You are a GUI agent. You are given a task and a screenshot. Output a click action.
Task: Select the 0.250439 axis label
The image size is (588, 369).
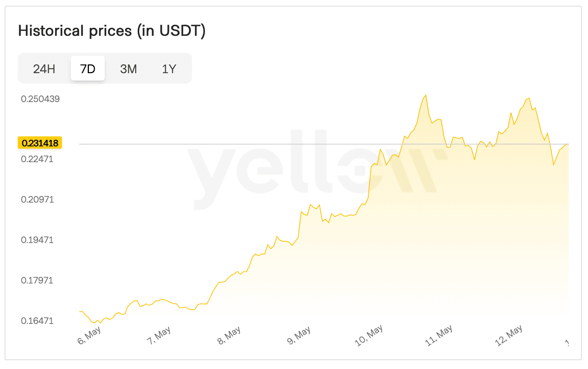point(40,99)
